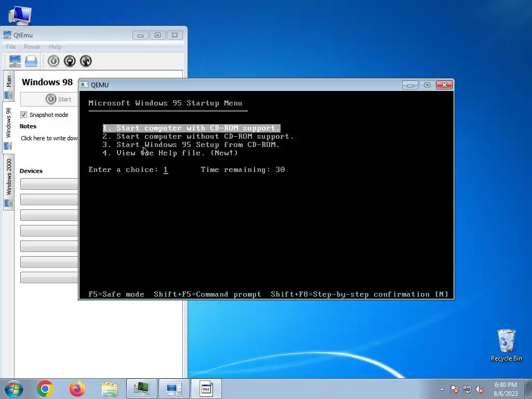Click 'Microsoft Windows 95 Startup Menu' heading

[x=166, y=103]
